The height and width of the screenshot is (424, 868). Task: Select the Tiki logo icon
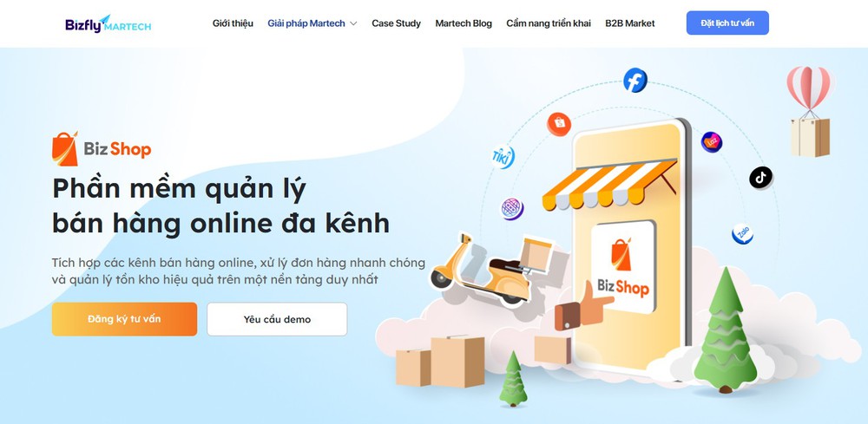tap(503, 157)
